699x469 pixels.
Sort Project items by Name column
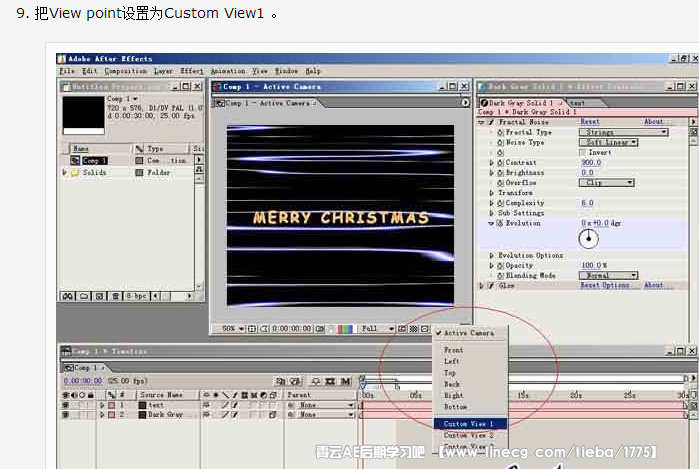[99, 148]
